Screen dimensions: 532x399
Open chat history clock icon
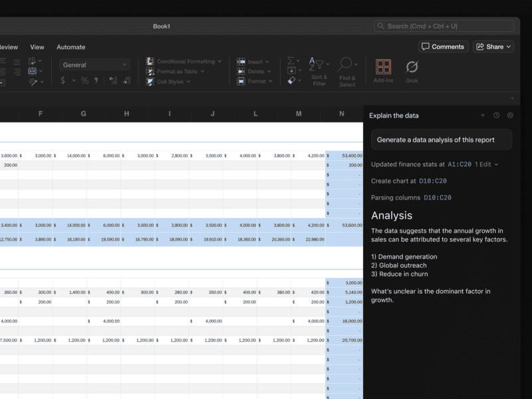(x=496, y=115)
